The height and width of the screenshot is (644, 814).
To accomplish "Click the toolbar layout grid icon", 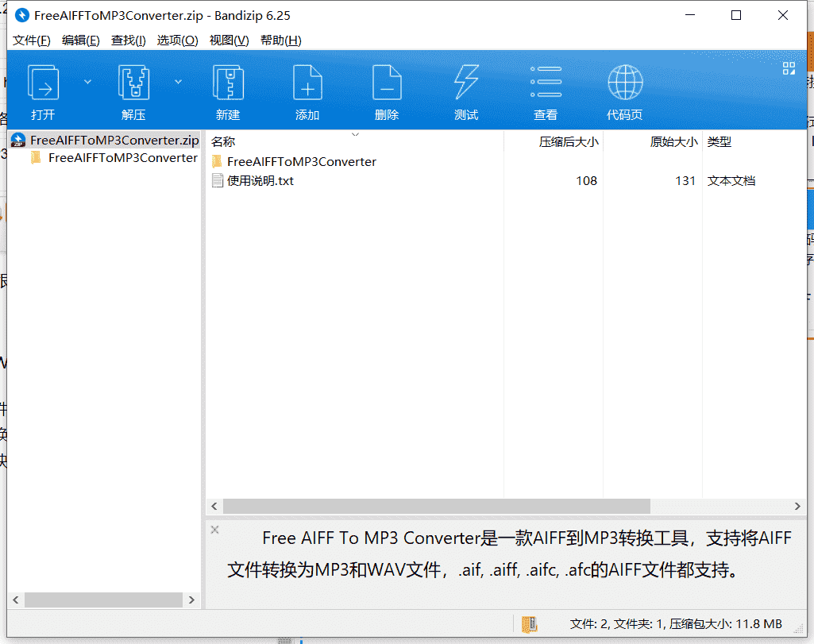I will pos(789,68).
